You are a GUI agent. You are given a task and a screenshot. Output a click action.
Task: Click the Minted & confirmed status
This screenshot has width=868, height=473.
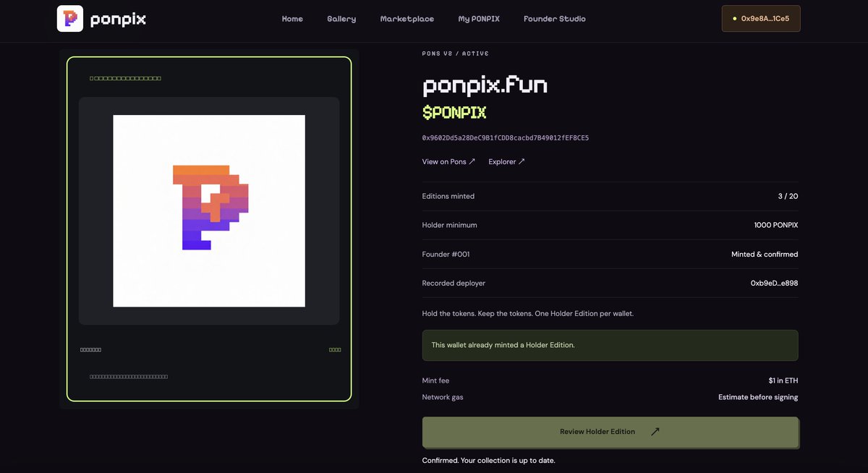point(765,255)
